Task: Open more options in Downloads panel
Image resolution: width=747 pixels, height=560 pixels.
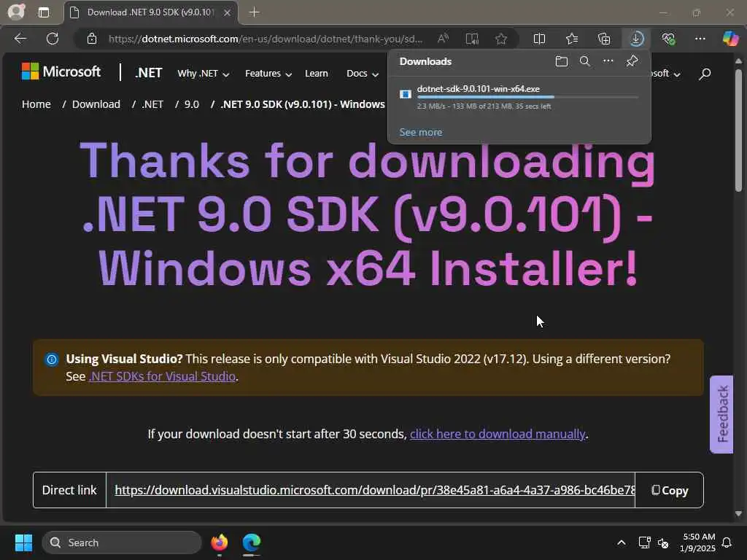Action: click(x=608, y=61)
